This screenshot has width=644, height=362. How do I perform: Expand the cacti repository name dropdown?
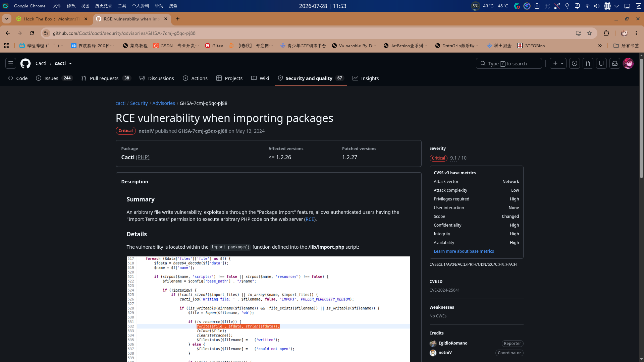point(70,64)
